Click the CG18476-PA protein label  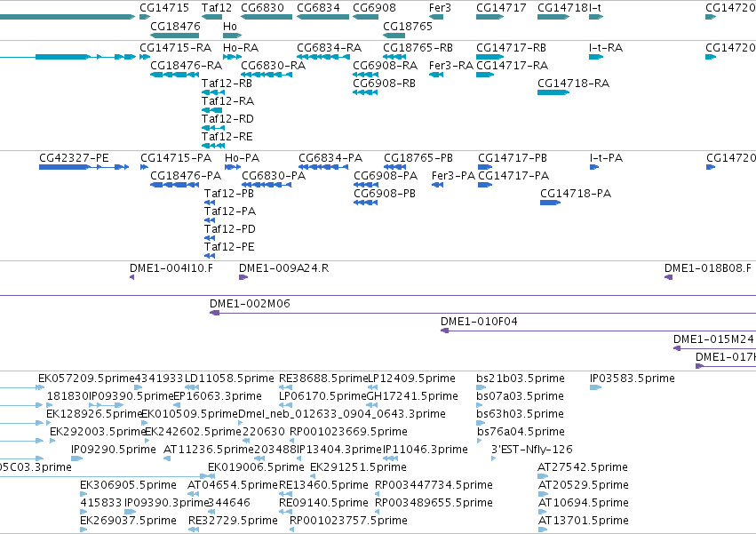pos(186,176)
